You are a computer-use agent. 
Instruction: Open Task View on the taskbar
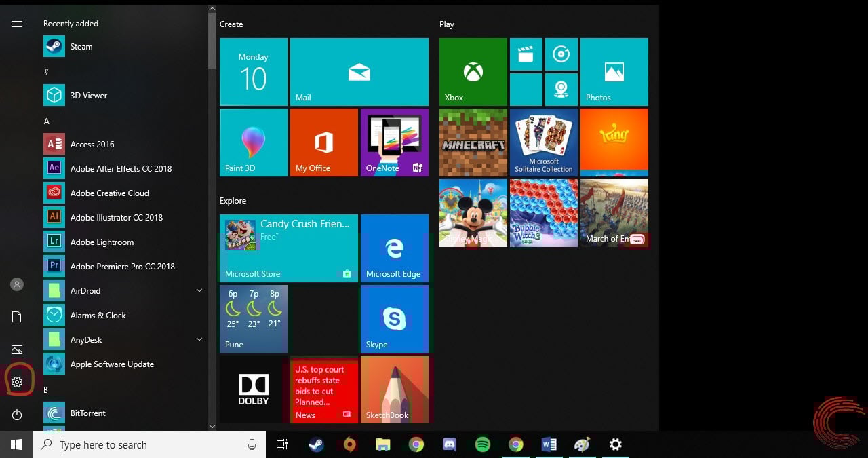coord(282,444)
